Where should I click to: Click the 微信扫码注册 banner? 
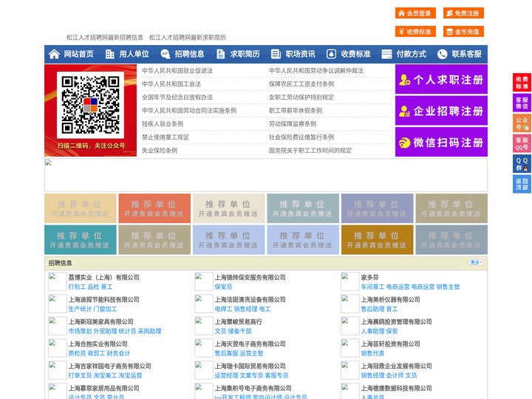click(x=441, y=142)
